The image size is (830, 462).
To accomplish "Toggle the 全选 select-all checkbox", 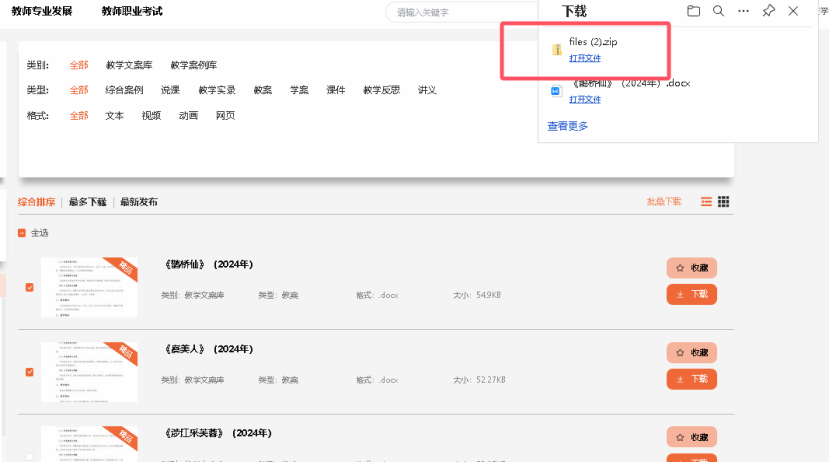I will click(x=22, y=233).
